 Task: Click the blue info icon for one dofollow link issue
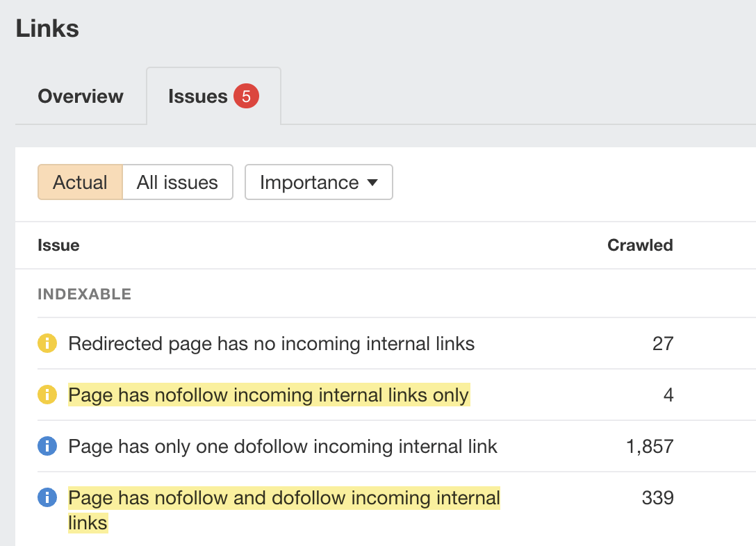(47, 446)
